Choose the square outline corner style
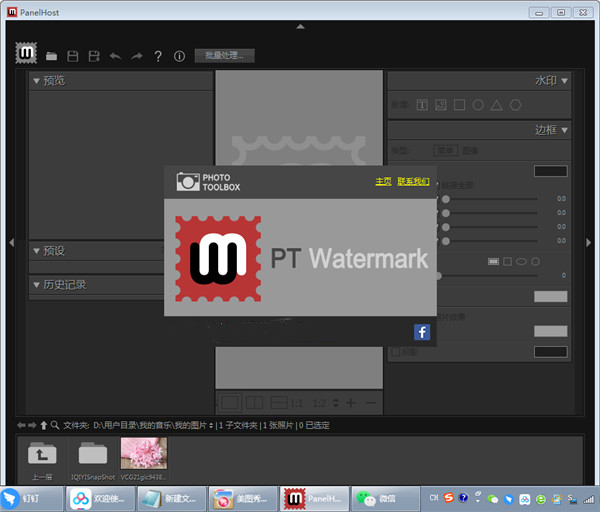The height and width of the screenshot is (512, 600). click(x=507, y=261)
